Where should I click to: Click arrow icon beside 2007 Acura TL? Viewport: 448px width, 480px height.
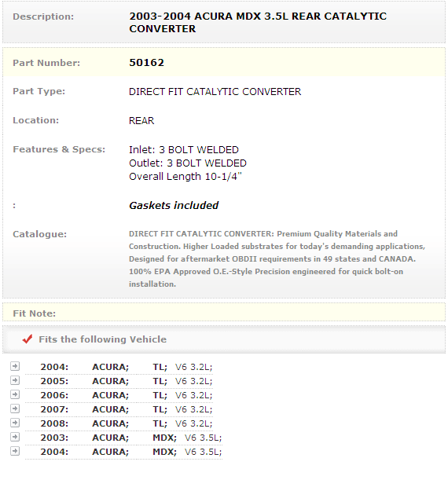click(x=15, y=409)
